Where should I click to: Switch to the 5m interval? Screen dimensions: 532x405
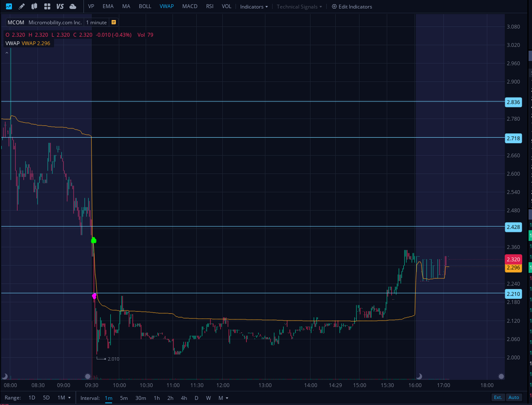point(124,398)
